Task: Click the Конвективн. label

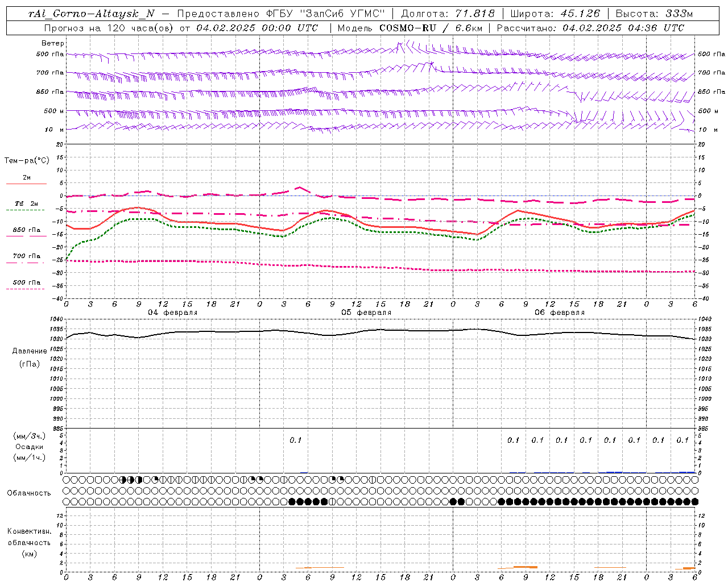Action: (29, 531)
